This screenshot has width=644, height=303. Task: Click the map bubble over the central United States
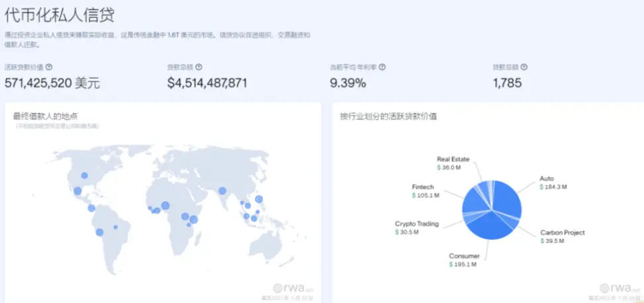tap(84, 175)
